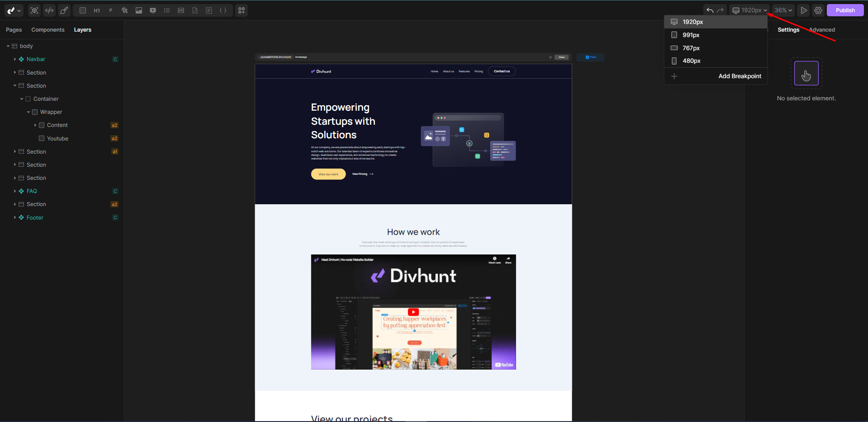The width and height of the screenshot is (868, 422).
Task: Expand the FAQ layer
Action: pyautogui.click(x=15, y=191)
